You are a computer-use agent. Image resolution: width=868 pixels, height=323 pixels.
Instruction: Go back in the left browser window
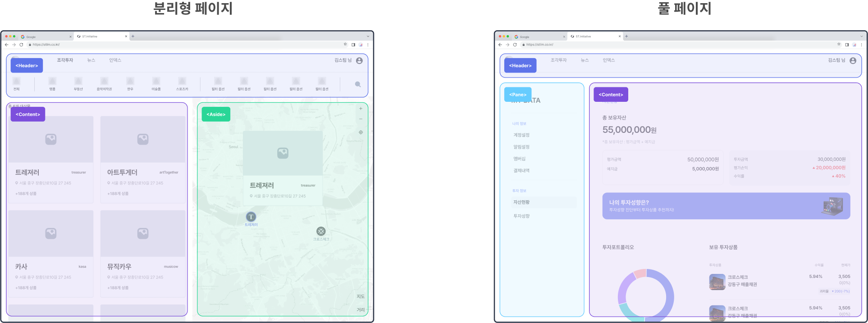(x=6, y=45)
